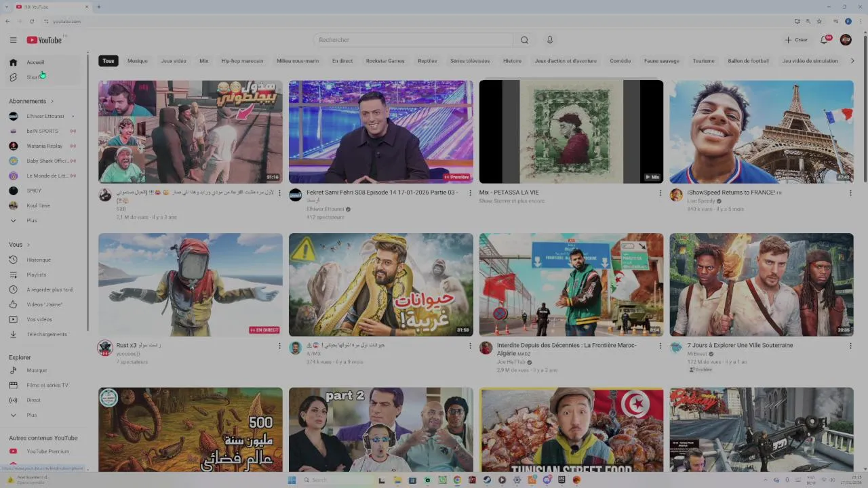The width and height of the screenshot is (868, 488).
Task: Open the Eiffel Tower video thumbnail
Action: pyautogui.click(x=762, y=131)
